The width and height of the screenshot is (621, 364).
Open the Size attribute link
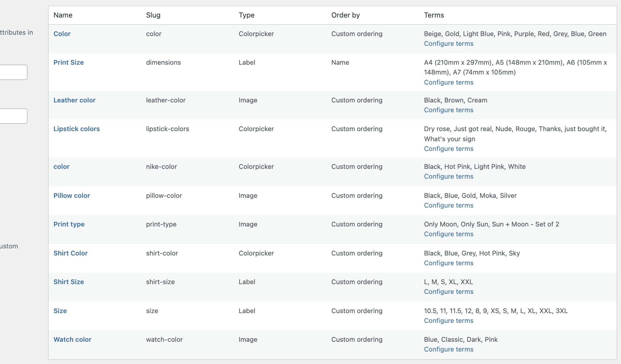[60, 311]
